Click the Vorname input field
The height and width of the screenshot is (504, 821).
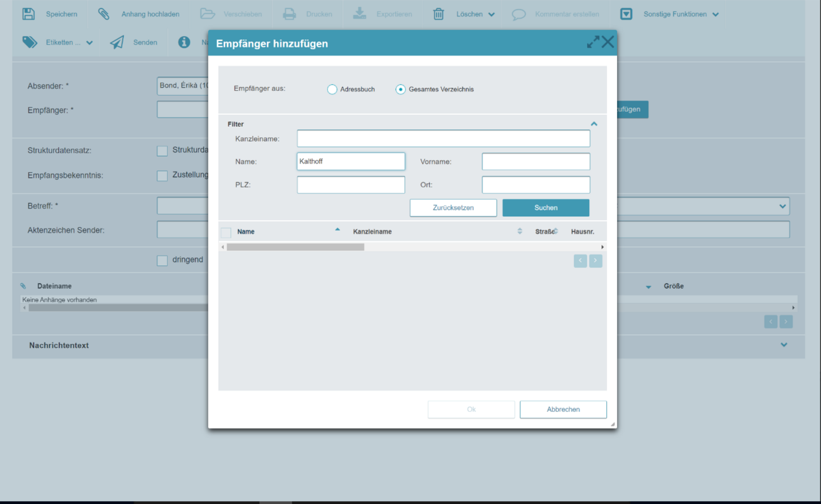536,161
